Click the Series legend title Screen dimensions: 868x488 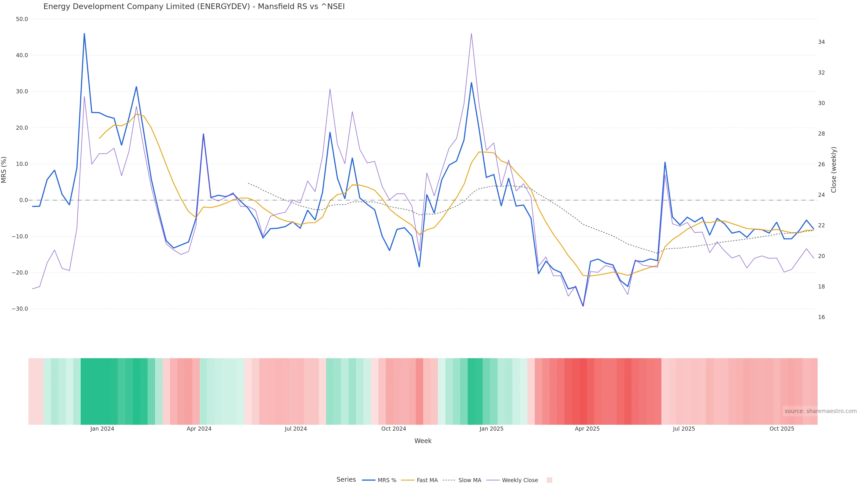click(x=346, y=480)
